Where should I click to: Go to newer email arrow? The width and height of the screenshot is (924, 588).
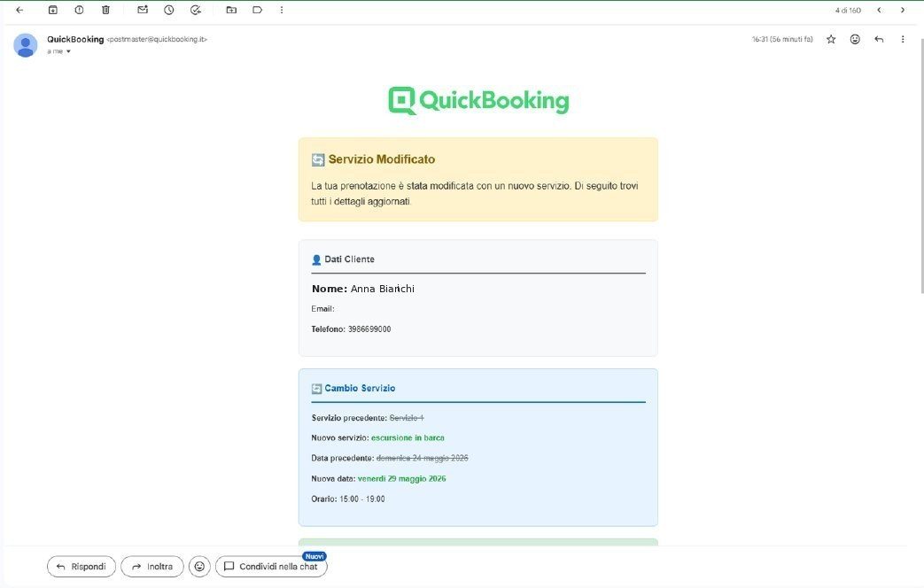pyautogui.click(x=879, y=10)
